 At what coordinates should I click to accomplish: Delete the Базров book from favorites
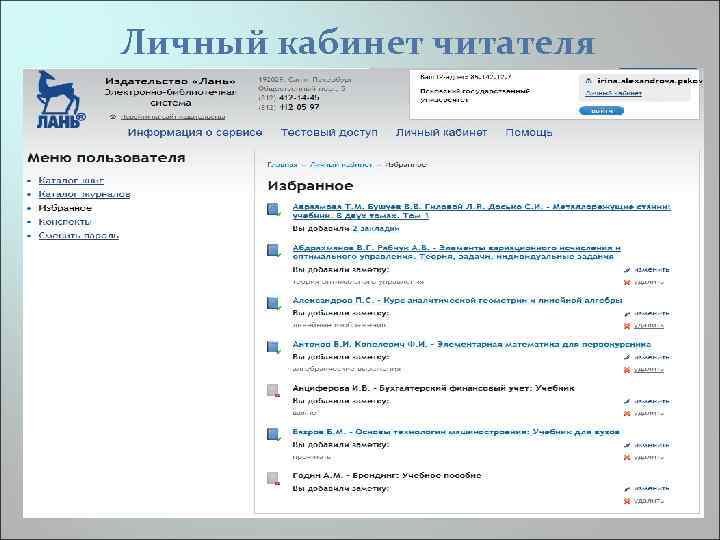(x=644, y=457)
